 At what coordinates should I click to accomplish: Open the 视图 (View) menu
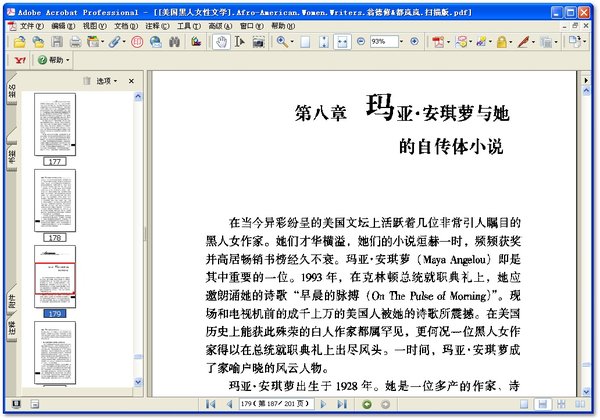(x=95, y=26)
